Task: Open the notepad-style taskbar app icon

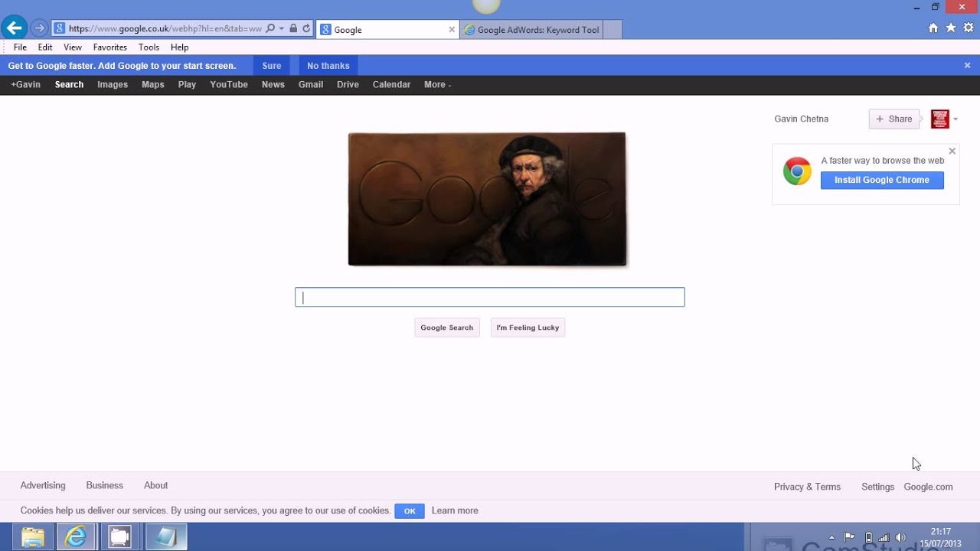Action: pos(165,537)
